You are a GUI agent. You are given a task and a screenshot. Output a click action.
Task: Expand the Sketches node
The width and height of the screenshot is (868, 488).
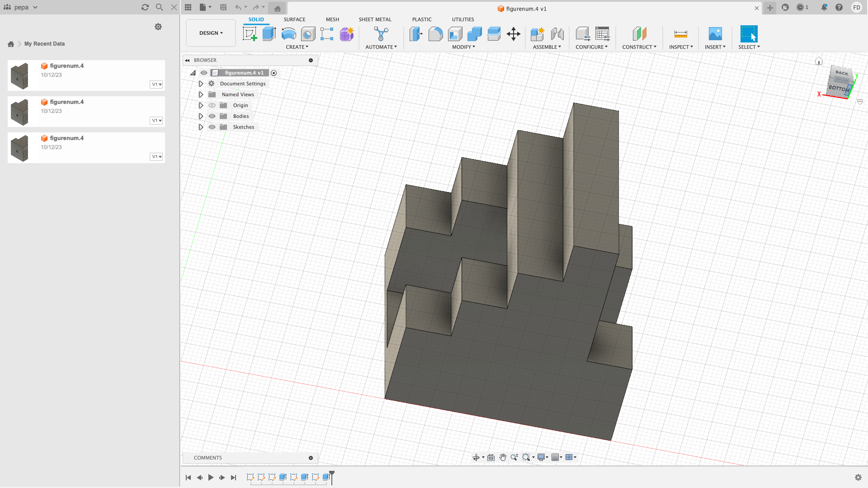coord(201,127)
